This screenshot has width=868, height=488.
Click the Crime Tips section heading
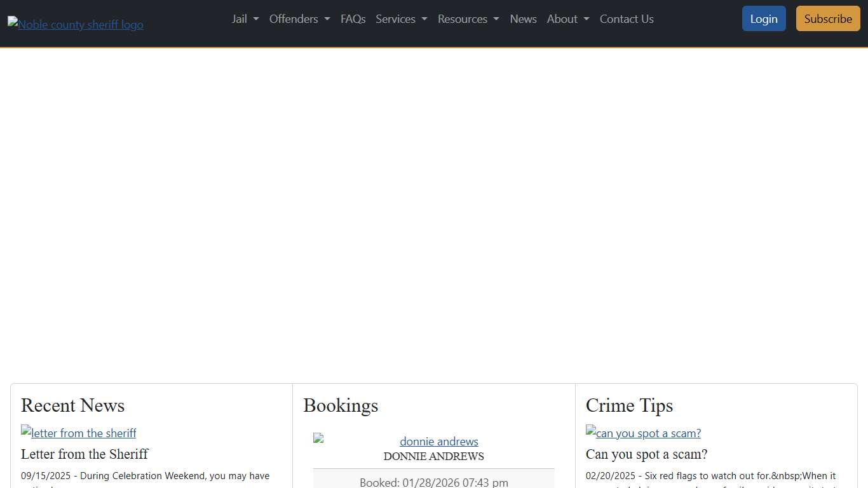pos(629,405)
